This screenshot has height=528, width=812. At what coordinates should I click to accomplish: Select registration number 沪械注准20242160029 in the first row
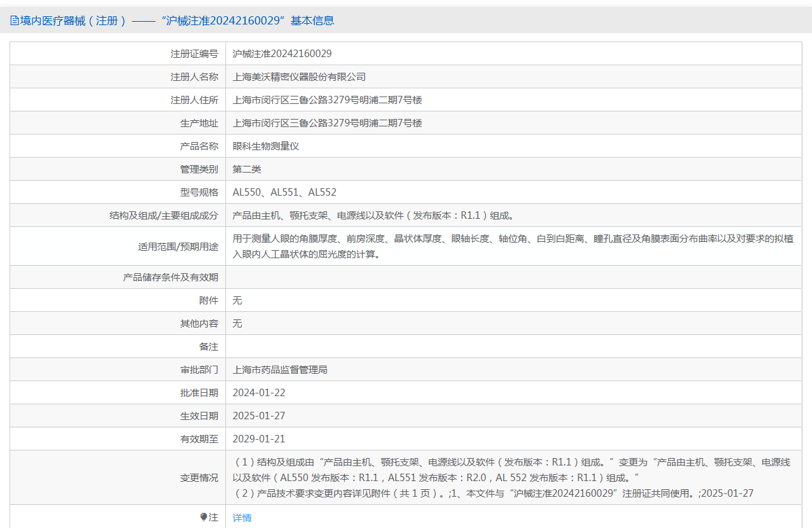pyautogui.click(x=282, y=54)
